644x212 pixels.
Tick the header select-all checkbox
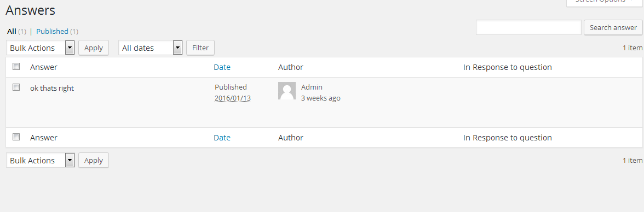click(x=16, y=67)
